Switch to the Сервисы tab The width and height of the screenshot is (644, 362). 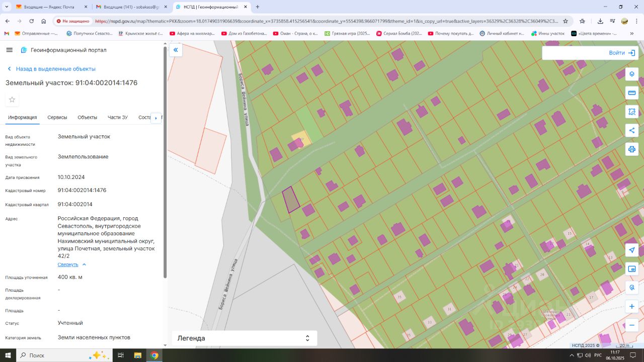(x=57, y=117)
